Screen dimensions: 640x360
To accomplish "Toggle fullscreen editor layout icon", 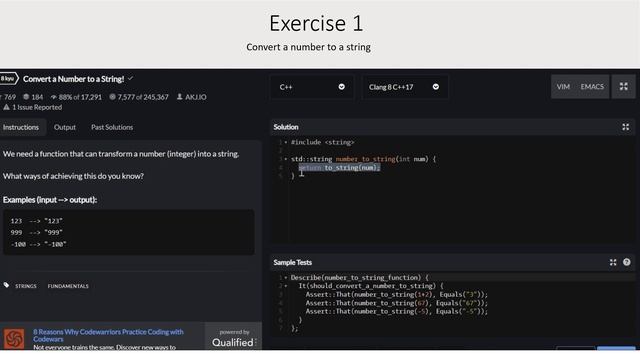I will (x=623, y=87).
